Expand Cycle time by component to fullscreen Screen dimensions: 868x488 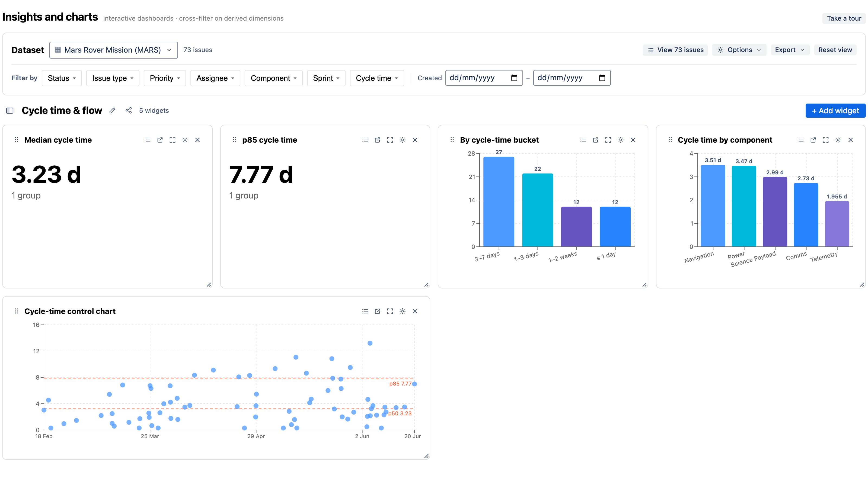pyautogui.click(x=825, y=140)
